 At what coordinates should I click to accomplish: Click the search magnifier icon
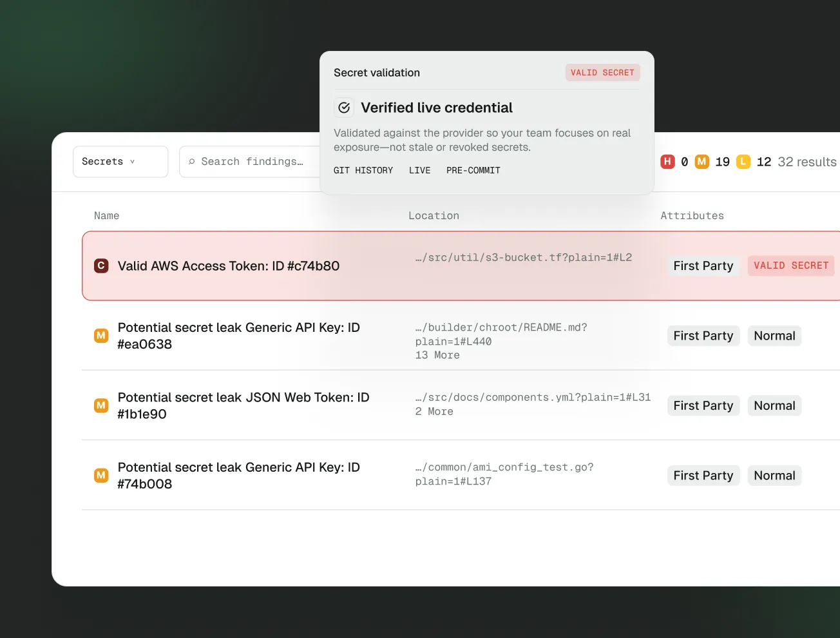click(x=191, y=162)
